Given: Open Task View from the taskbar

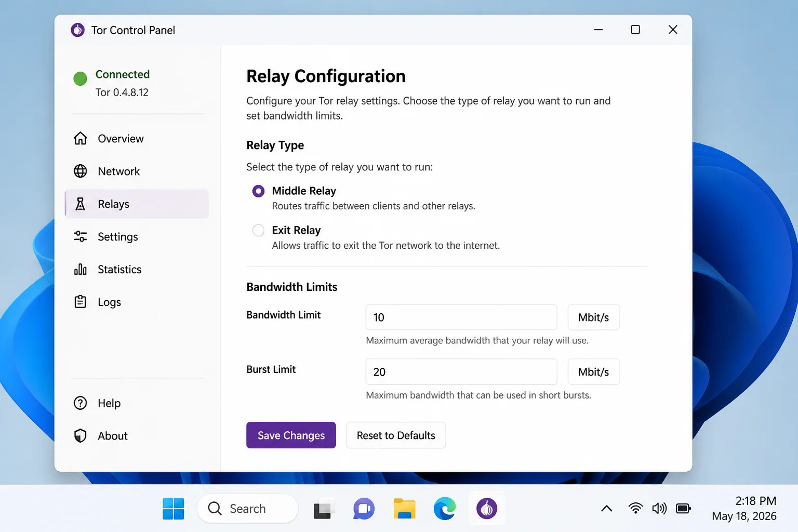Looking at the screenshot, I should tap(323, 509).
